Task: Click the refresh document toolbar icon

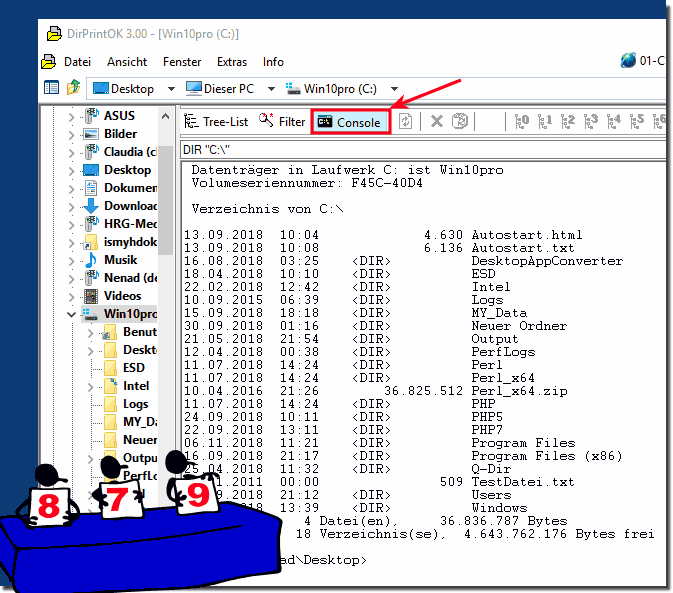Action: (x=405, y=121)
